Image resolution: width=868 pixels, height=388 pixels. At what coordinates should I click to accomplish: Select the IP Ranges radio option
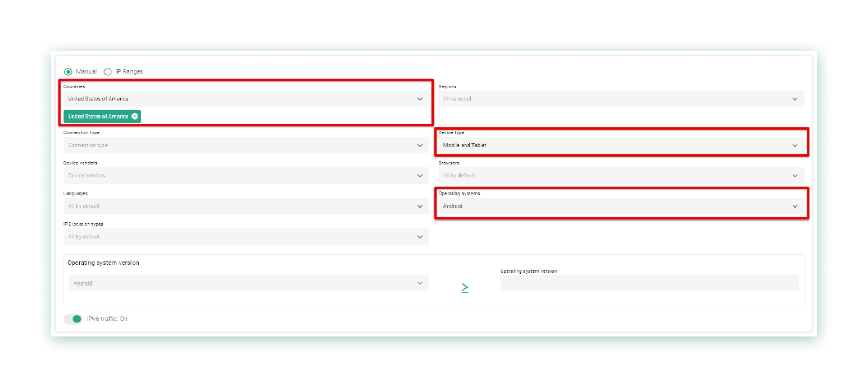(x=108, y=72)
